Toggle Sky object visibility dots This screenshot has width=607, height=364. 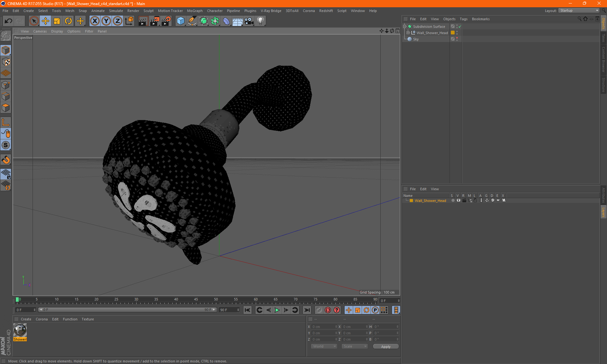click(x=457, y=39)
